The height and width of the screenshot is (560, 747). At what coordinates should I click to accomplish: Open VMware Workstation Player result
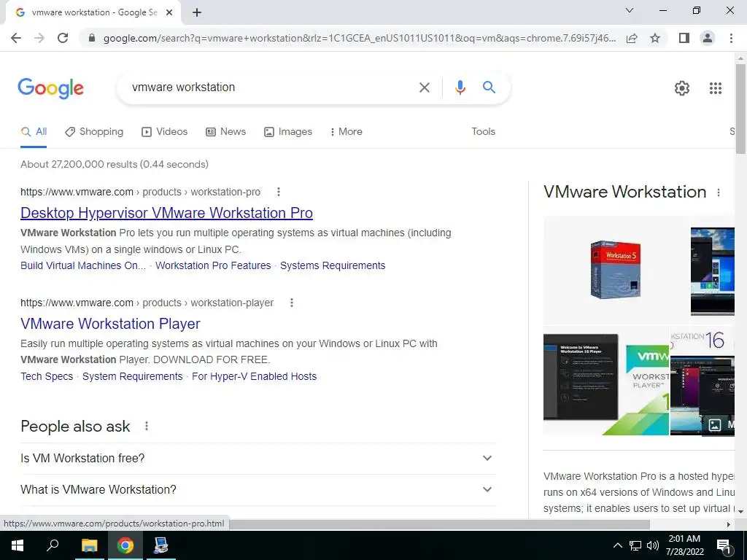pos(111,324)
